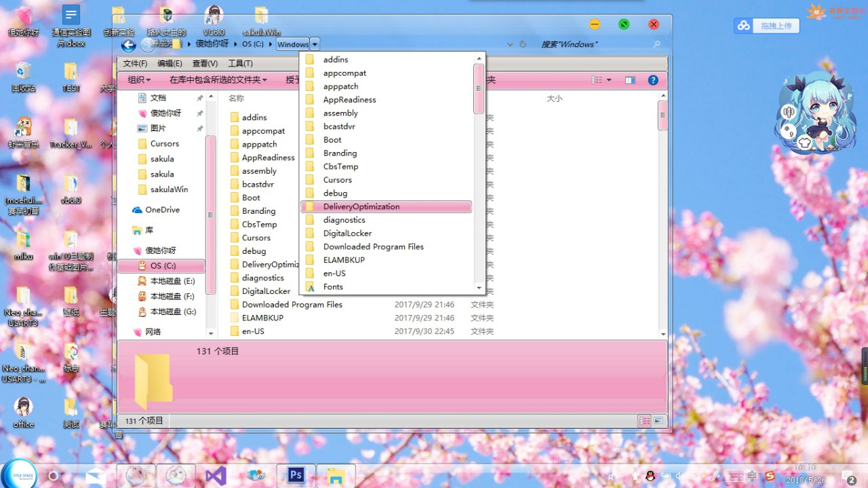Switch to details view status bar icon
The width and height of the screenshot is (868, 488).
click(645, 421)
